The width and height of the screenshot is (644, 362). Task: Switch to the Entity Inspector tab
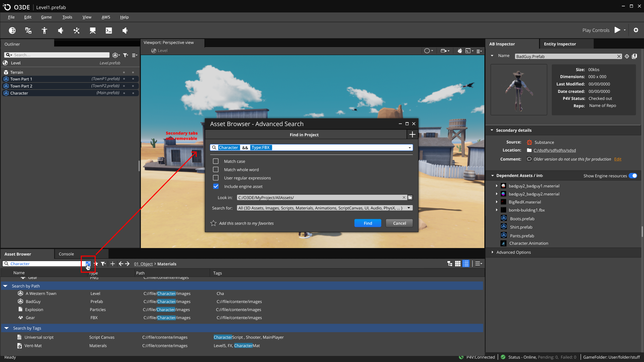pos(560,44)
